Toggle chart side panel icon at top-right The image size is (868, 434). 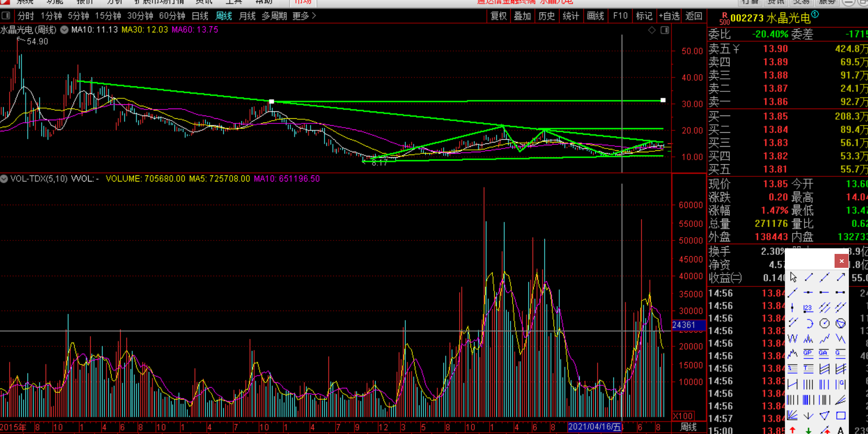[665, 30]
